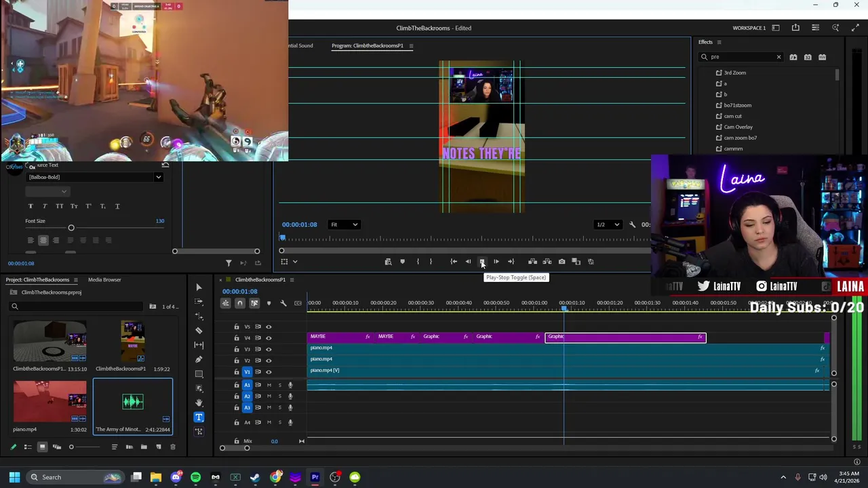Open timeline sequence panel menu
Image resolution: width=868 pixels, height=488 pixels.
click(x=292, y=279)
